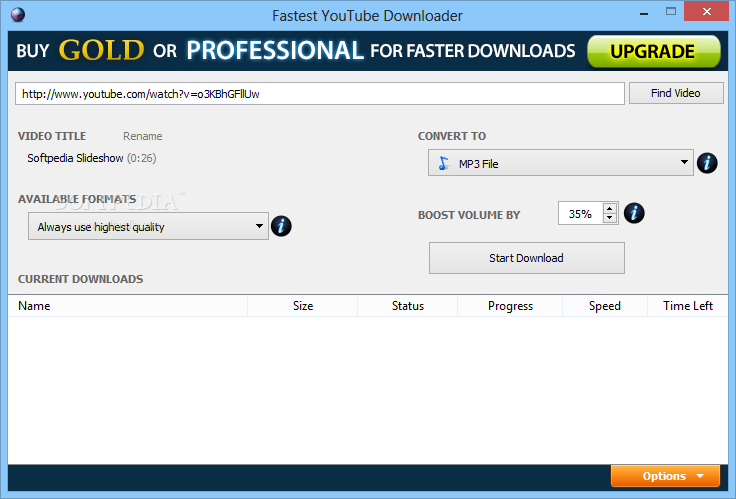This screenshot has width=736, height=499.
Task: Minimize the Fastest YouTube Downloader window
Action: click(644, 14)
